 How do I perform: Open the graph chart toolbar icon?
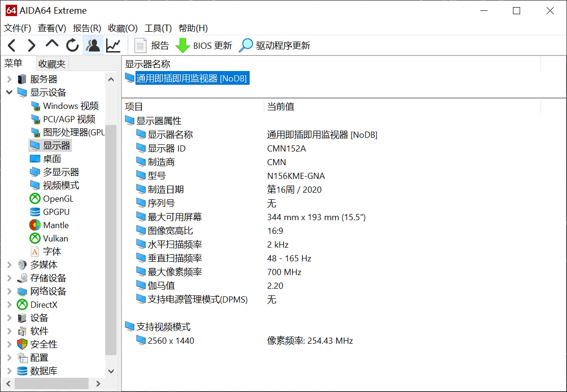point(113,45)
